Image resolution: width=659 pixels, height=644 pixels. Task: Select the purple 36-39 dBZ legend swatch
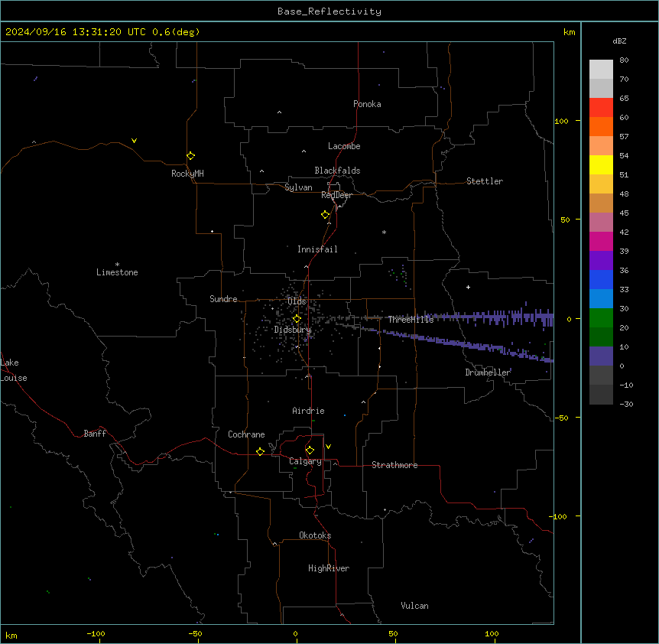click(601, 261)
